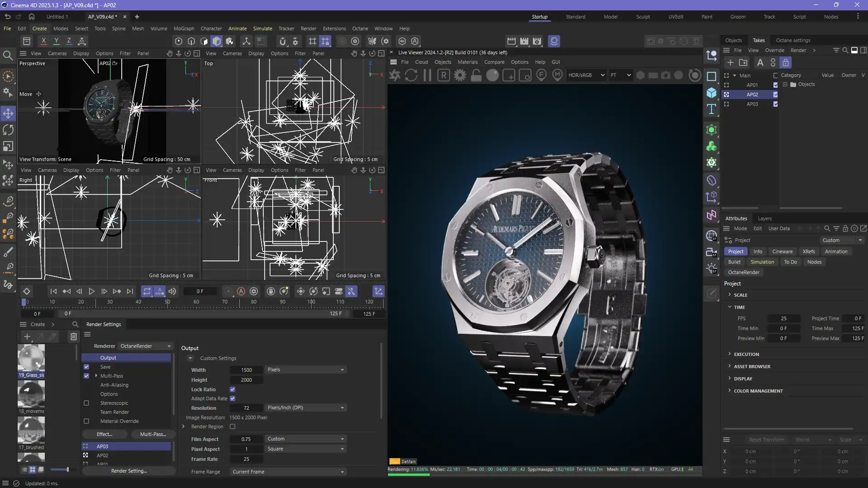Click the Autokeying icon on timeline
868x488 pixels.
coord(241,292)
